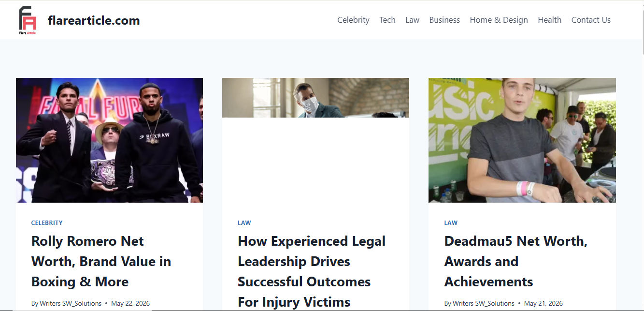Click Writers SW_Solutions author under Rolly Romero

[x=70, y=303]
